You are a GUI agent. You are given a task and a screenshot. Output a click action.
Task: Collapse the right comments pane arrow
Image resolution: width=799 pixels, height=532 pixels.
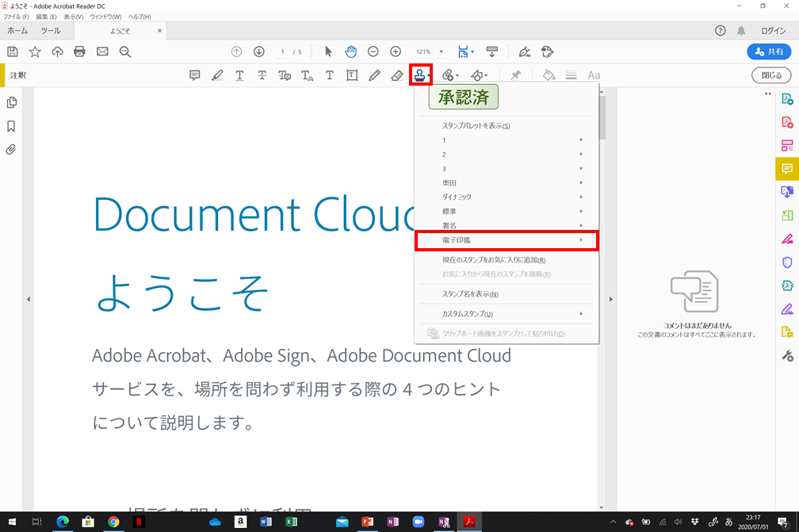pyautogui.click(x=611, y=299)
